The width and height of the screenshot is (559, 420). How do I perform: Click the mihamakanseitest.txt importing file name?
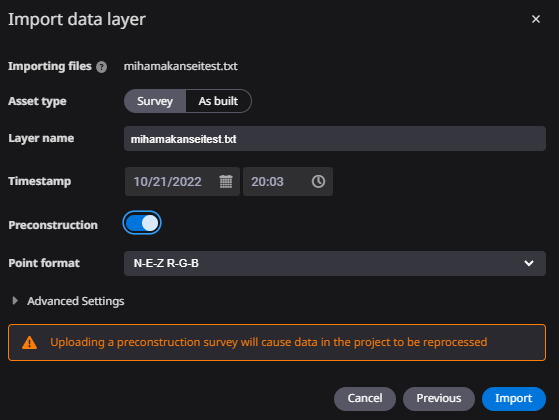pyautogui.click(x=180, y=66)
